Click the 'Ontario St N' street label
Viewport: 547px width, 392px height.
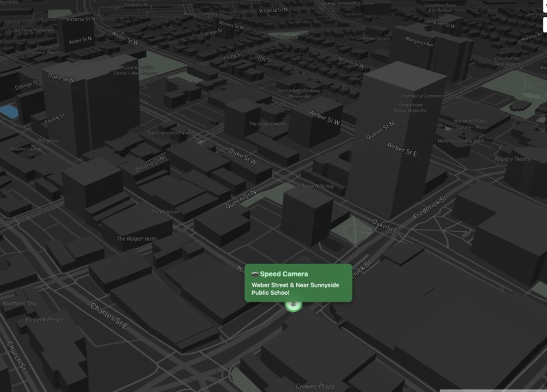pos(149,164)
